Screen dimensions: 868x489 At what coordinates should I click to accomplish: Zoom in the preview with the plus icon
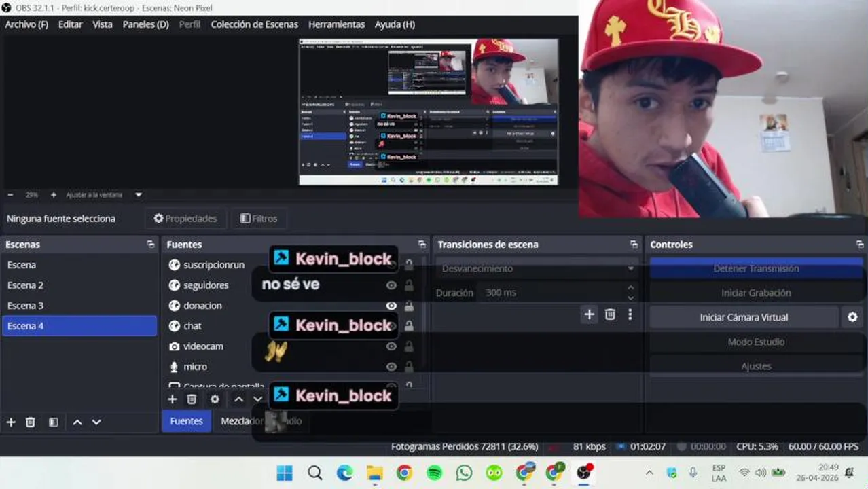click(54, 194)
